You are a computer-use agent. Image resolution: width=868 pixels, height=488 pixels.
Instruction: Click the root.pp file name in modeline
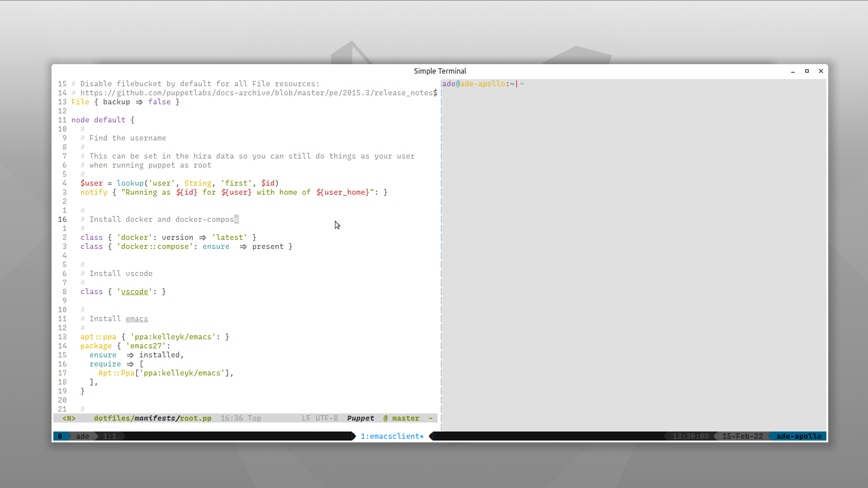coord(195,418)
